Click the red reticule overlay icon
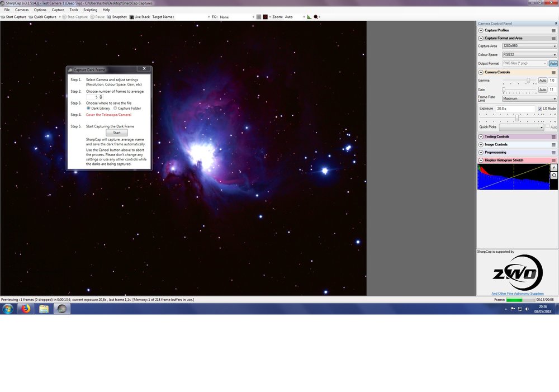 [x=265, y=17]
